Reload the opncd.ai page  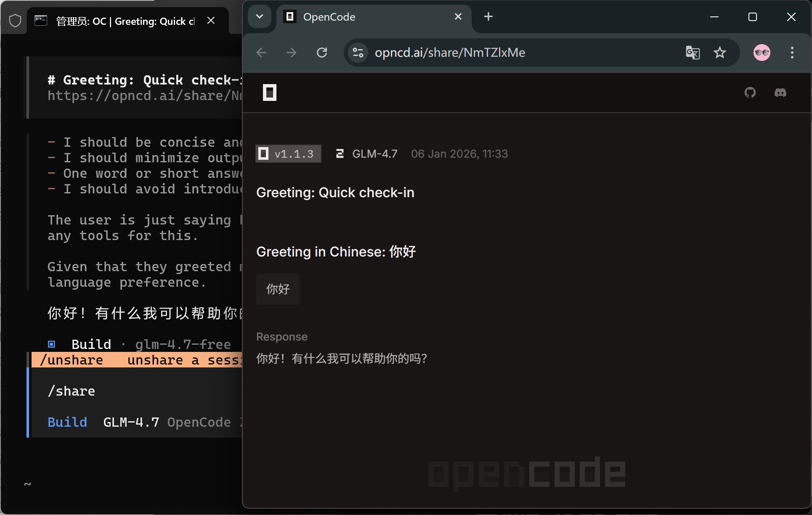[x=322, y=53]
